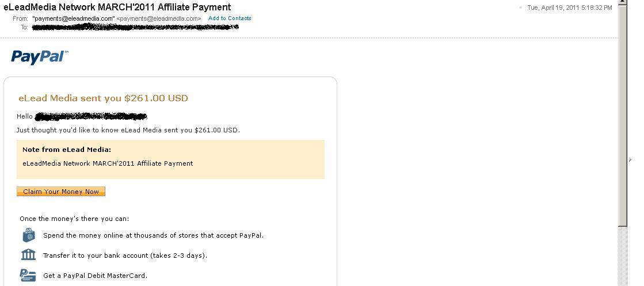
Task: Click the Note from eLead Media box
Action: pyautogui.click(x=170, y=159)
